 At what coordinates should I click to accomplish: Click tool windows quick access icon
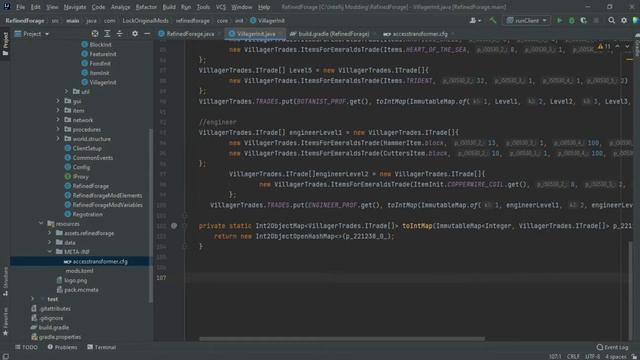5,356
